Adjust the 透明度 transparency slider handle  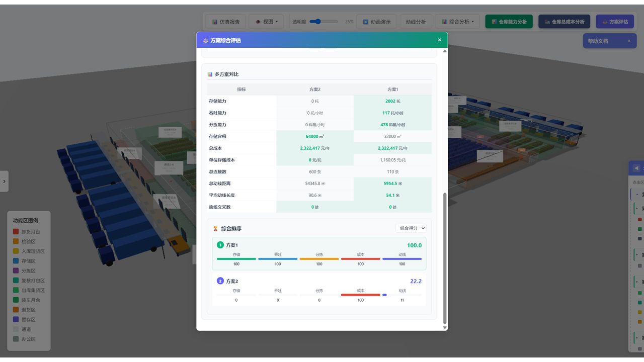318,22
